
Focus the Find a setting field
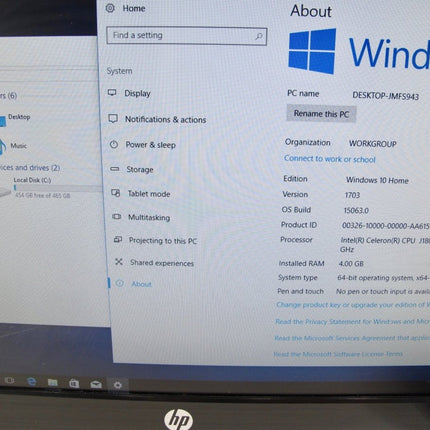coord(187,36)
